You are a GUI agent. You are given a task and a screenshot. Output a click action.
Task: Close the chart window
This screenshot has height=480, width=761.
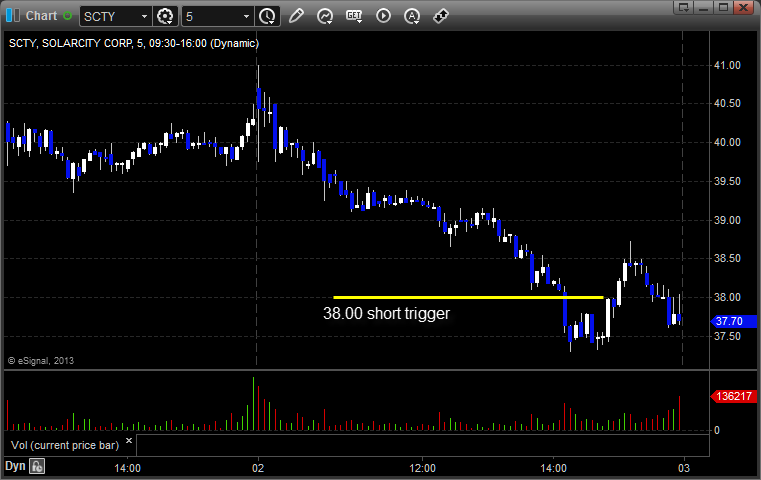click(743, 7)
